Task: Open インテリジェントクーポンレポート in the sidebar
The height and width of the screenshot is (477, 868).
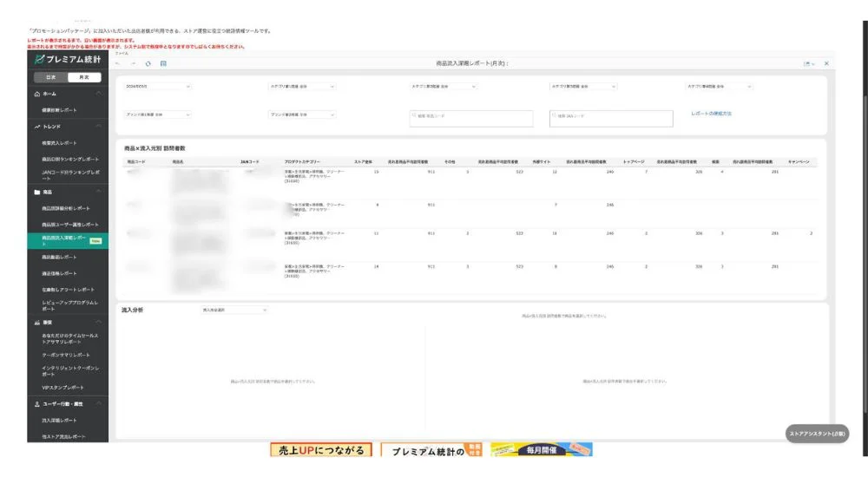Action: [70, 371]
